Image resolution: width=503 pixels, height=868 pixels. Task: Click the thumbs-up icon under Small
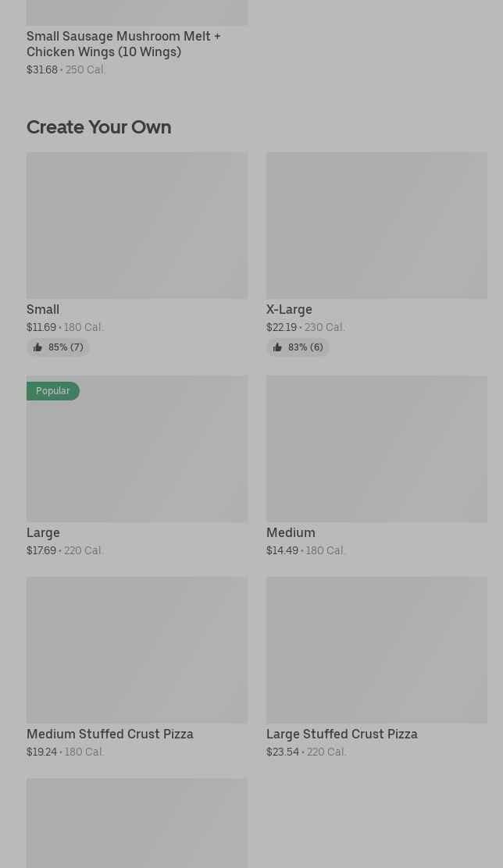coord(37,347)
